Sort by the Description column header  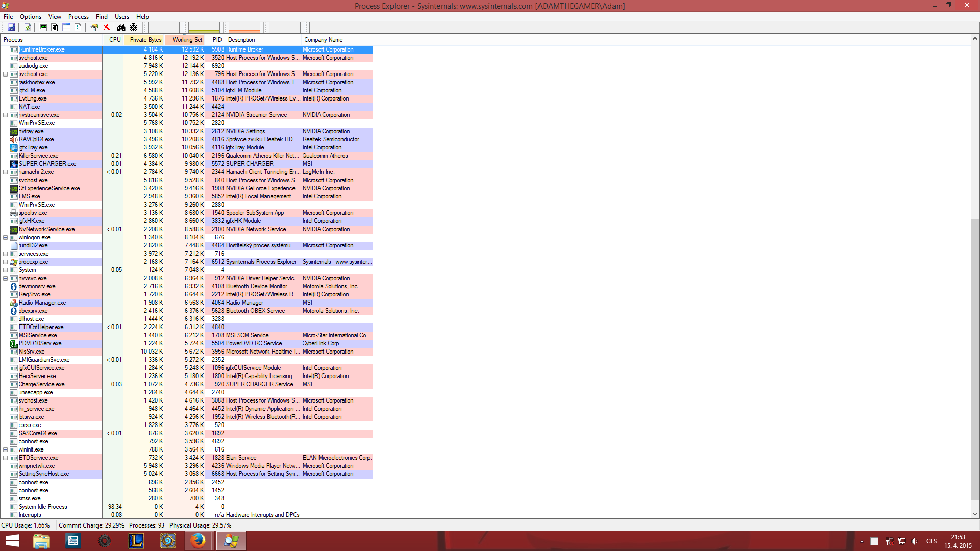263,40
